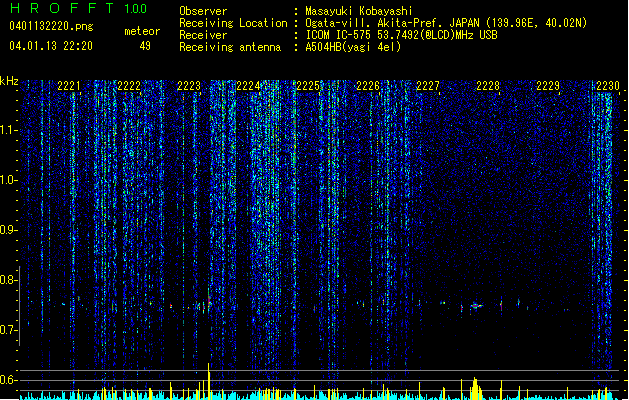Click the date stamp 04.01.13 22:20
This screenshot has width=629, height=400.
51,46
